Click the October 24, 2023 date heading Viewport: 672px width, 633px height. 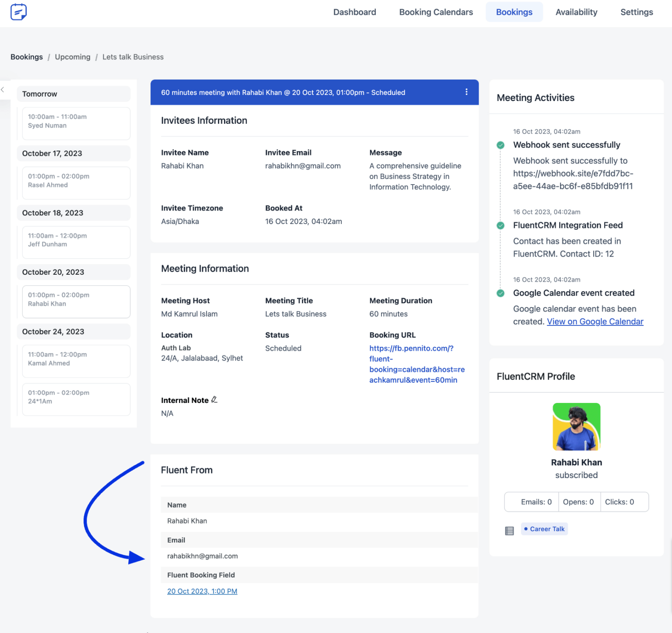73,332
